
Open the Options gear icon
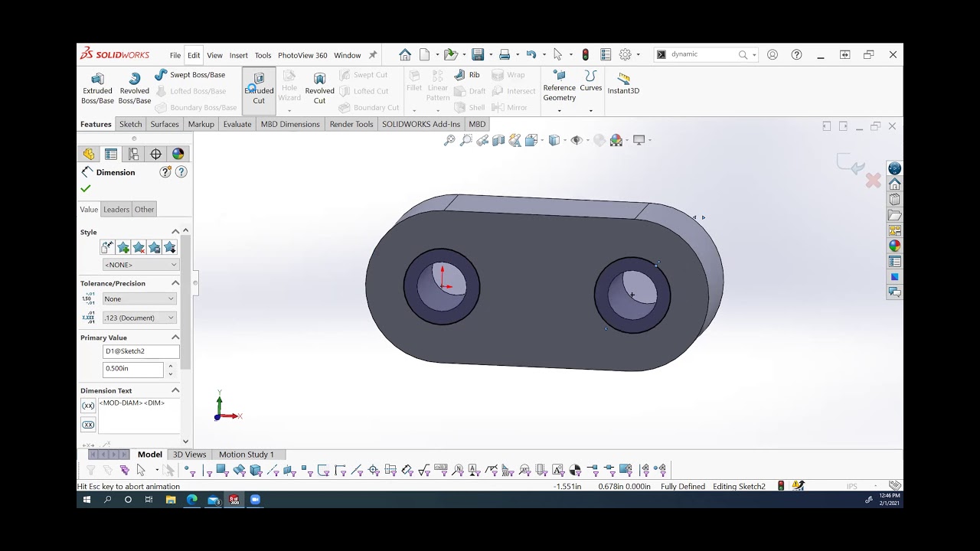(626, 54)
